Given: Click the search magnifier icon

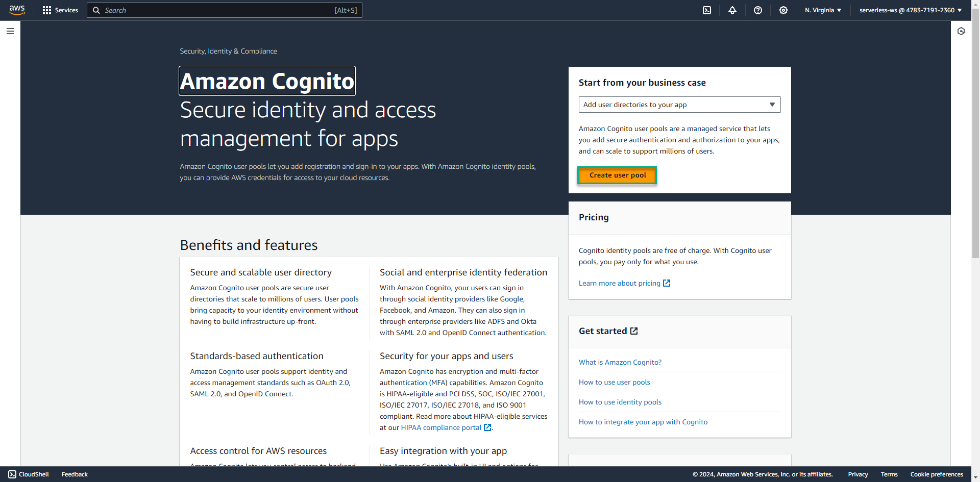Looking at the screenshot, I should coord(96,10).
